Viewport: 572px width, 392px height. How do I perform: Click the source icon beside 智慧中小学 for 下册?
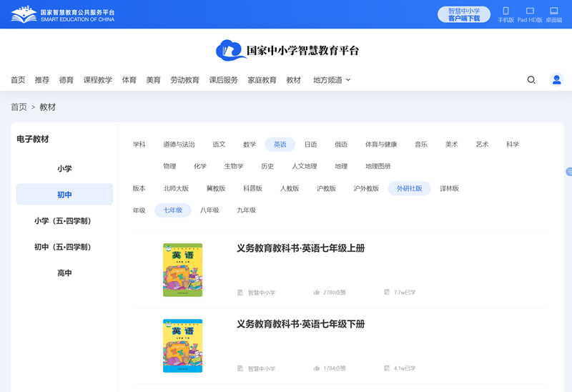coord(240,368)
